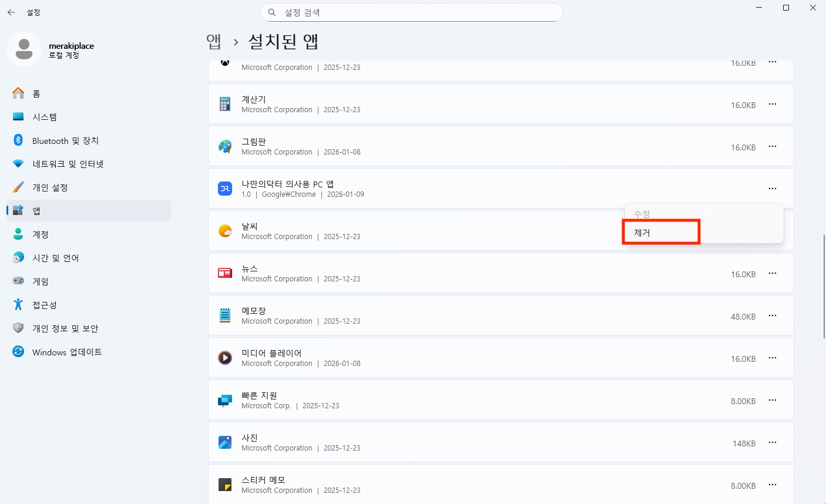Click the 사진 photos app icon
The width and height of the screenshot is (826, 504).
tap(225, 442)
